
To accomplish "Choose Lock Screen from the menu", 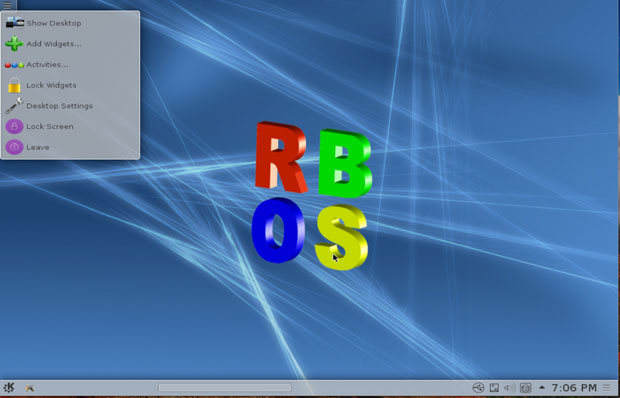I will coord(70,126).
